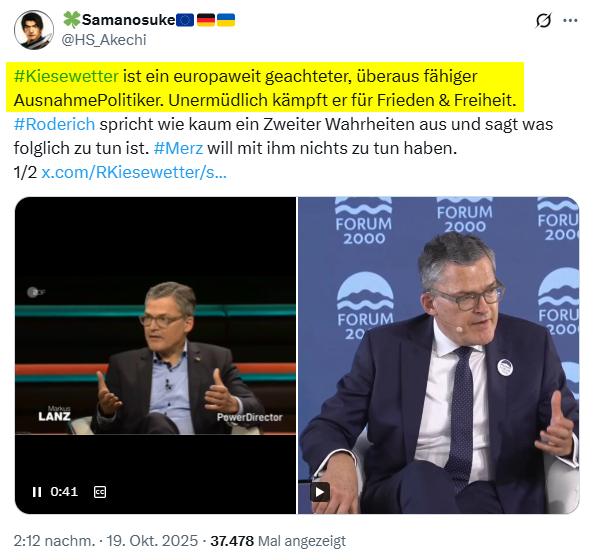Image resolution: width=590 pixels, height=555 pixels.
Task: Open Samanosuke's profile avatar
Action: [33, 30]
